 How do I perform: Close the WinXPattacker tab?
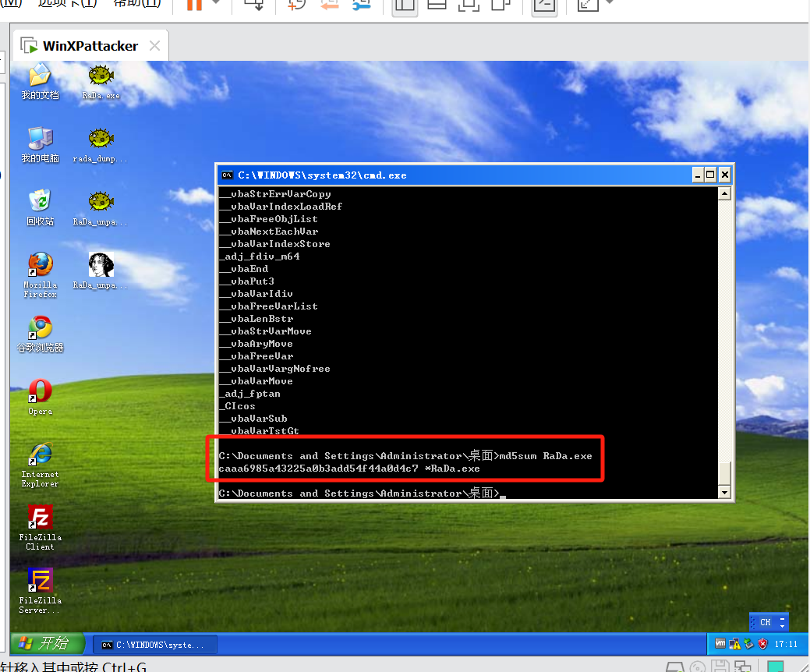click(x=154, y=46)
